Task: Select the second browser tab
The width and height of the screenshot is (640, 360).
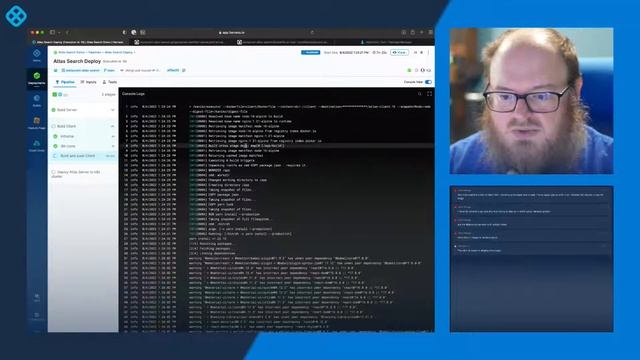Action: [181, 42]
